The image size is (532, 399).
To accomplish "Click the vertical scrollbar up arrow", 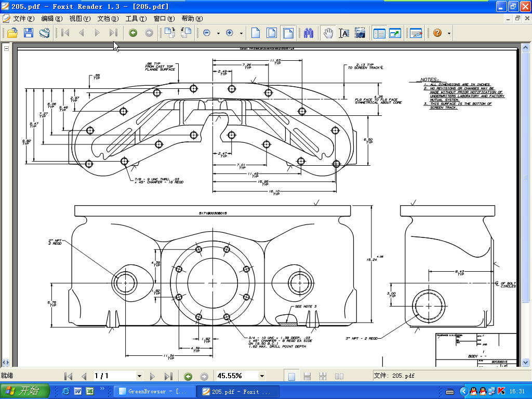I will coord(526,47).
